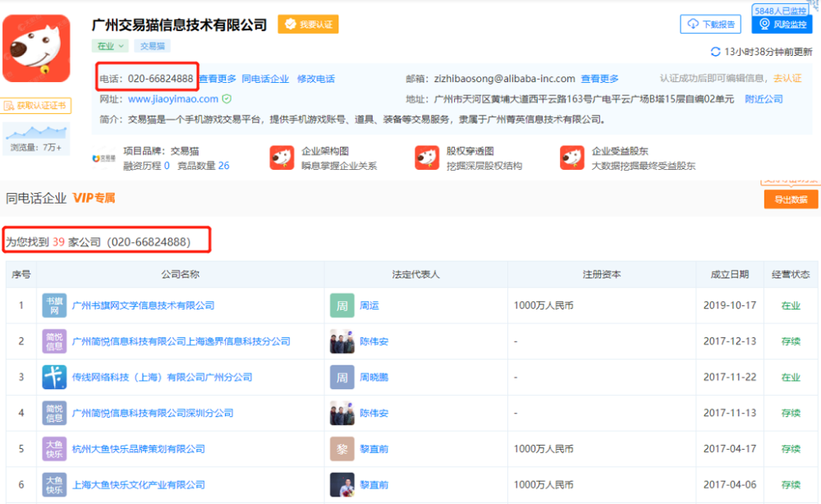Click the green verified shield beside the website
This screenshot has height=504, width=821.
[227, 99]
